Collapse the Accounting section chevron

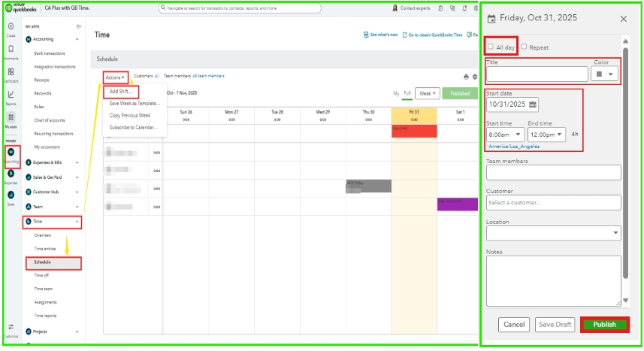click(77, 39)
